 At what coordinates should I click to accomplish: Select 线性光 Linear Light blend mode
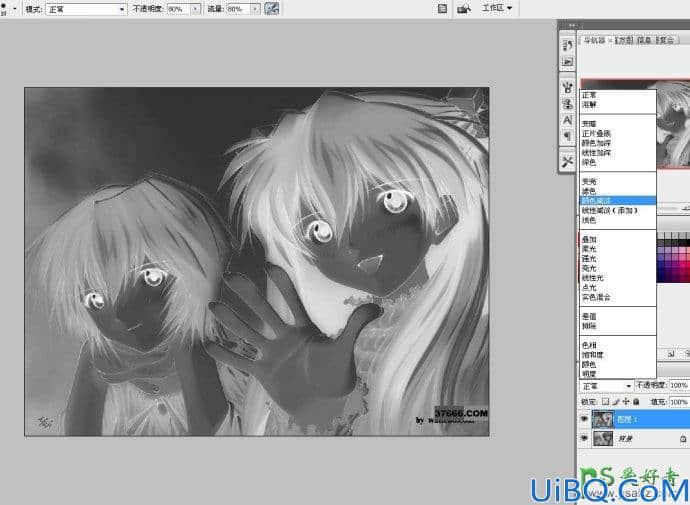[x=618, y=278]
